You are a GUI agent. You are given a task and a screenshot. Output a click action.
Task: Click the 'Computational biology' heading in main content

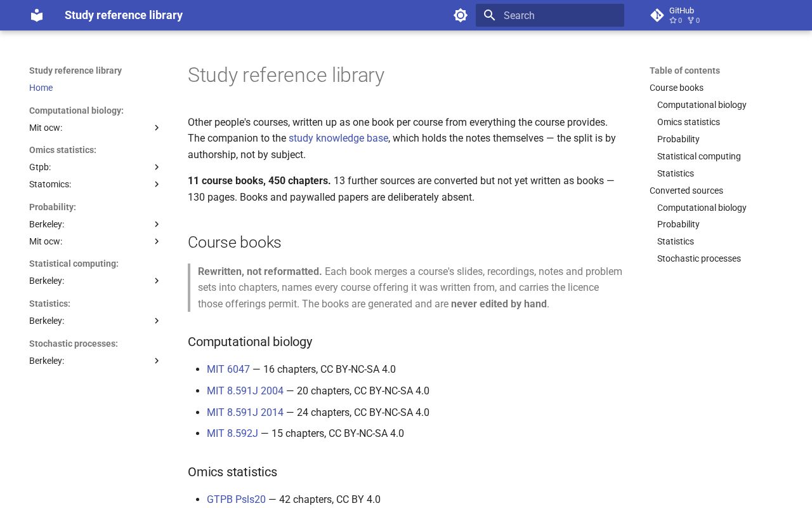pos(250,342)
